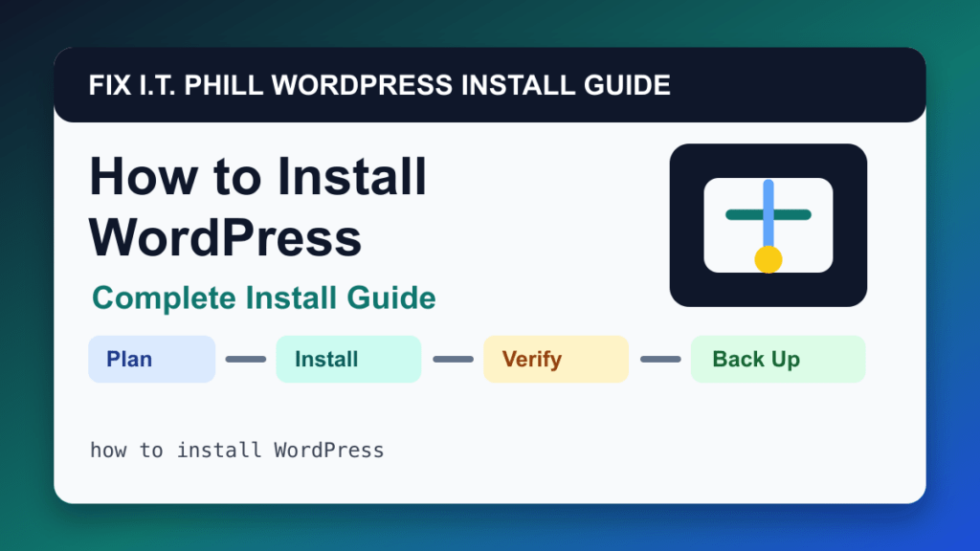
Task: Click the 'how to install WordPress' caption
Action: (237, 450)
